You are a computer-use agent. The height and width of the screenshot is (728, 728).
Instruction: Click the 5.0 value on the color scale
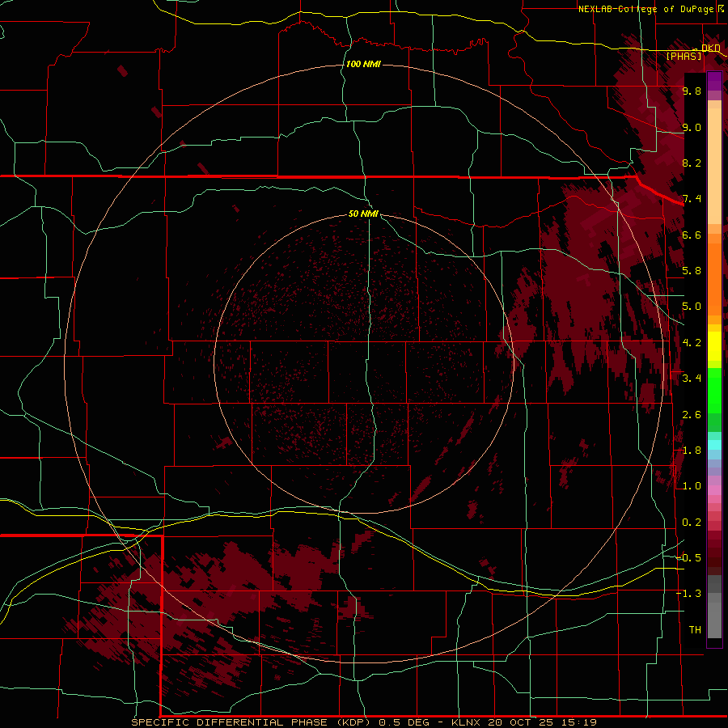click(x=692, y=307)
